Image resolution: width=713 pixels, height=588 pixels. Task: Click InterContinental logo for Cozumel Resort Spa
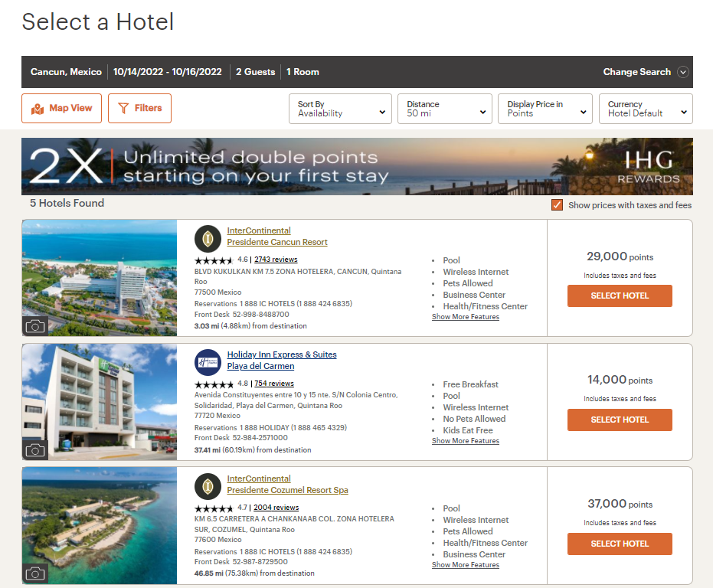[208, 486]
